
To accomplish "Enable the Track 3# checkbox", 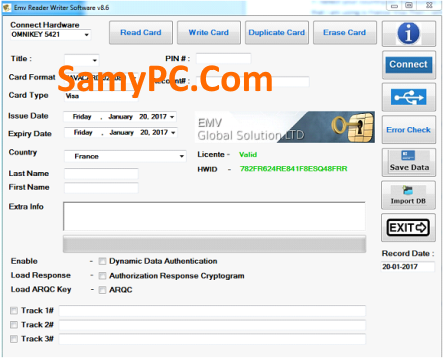I will pyautogui.click(x=14, y=339).
